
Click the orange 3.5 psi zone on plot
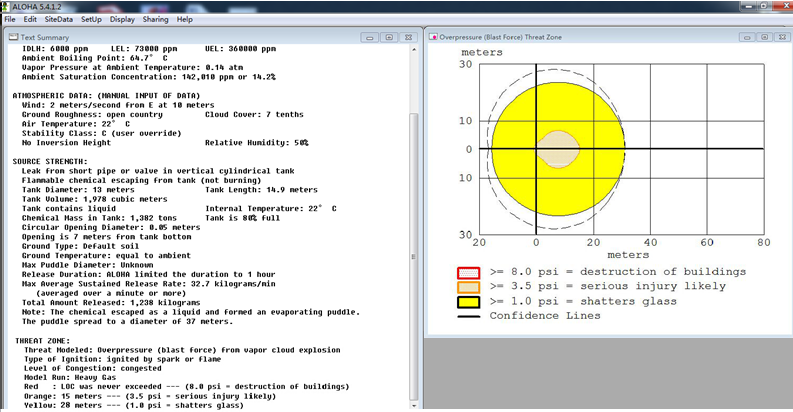click(558, 149)
